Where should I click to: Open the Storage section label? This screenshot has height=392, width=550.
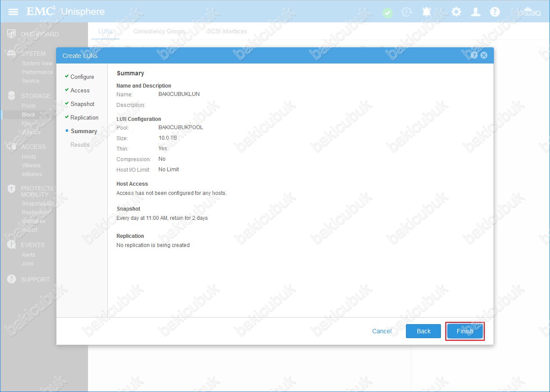click(x=36, y=96)
